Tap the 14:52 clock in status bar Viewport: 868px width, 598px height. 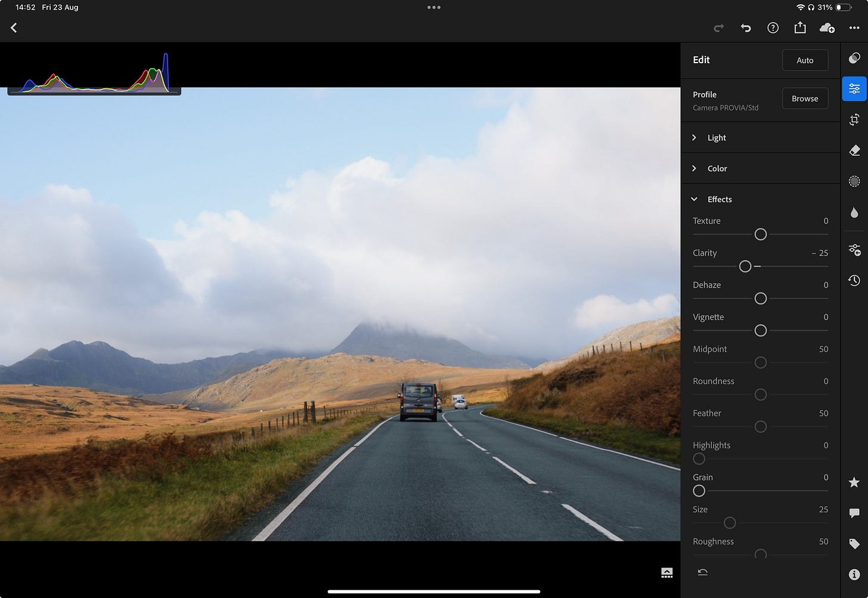click(x=26, y=7)
